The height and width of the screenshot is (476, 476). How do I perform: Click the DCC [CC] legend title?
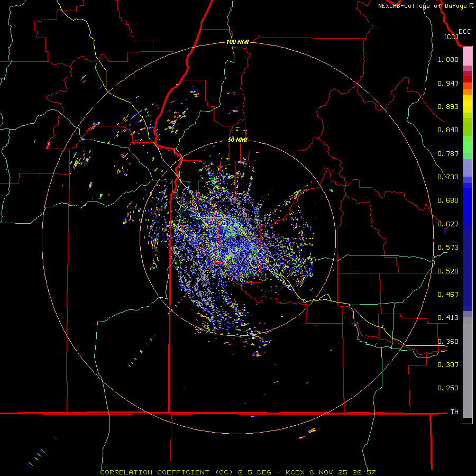(x=457, y=34)
